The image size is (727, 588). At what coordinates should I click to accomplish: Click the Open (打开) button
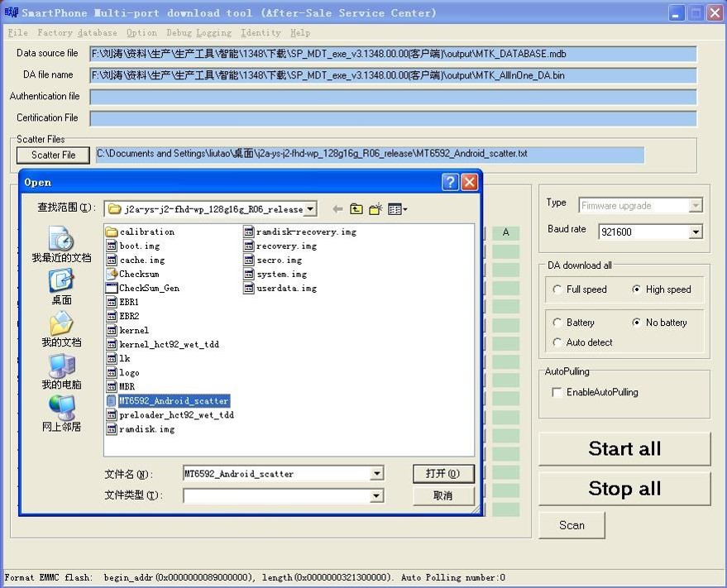point(443,474)
